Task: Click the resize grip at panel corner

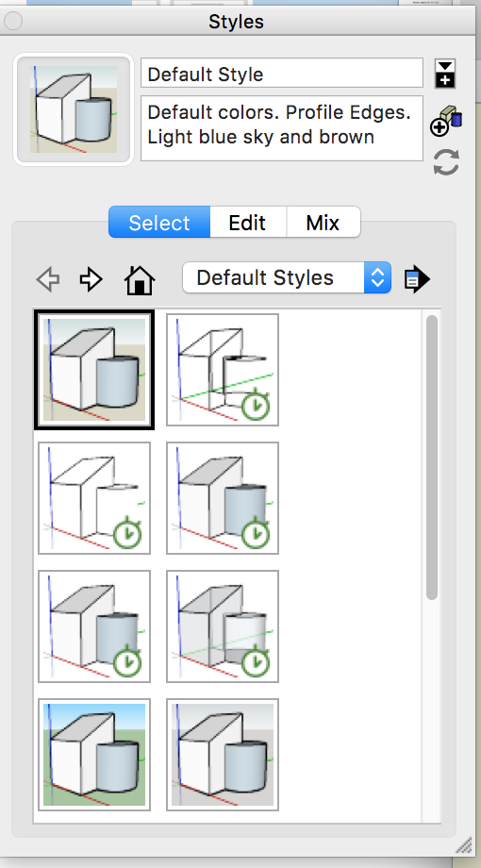Action: coord(463,843)
